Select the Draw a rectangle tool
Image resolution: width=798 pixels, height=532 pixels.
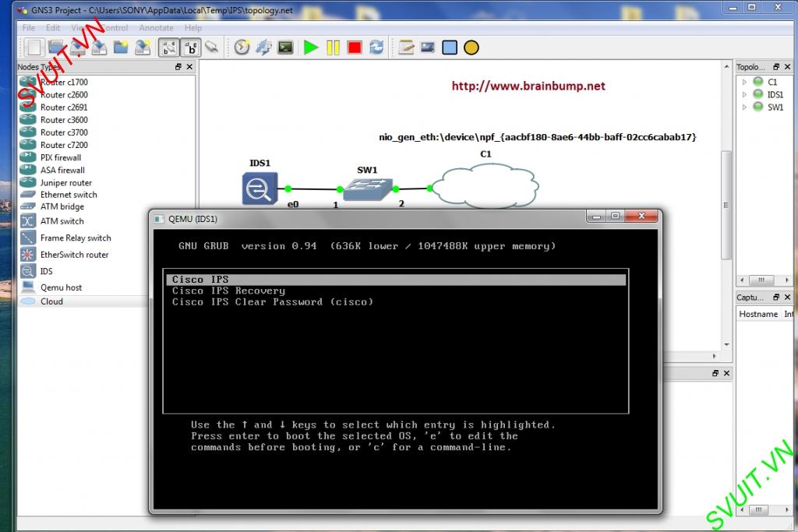tap(450, 48)
